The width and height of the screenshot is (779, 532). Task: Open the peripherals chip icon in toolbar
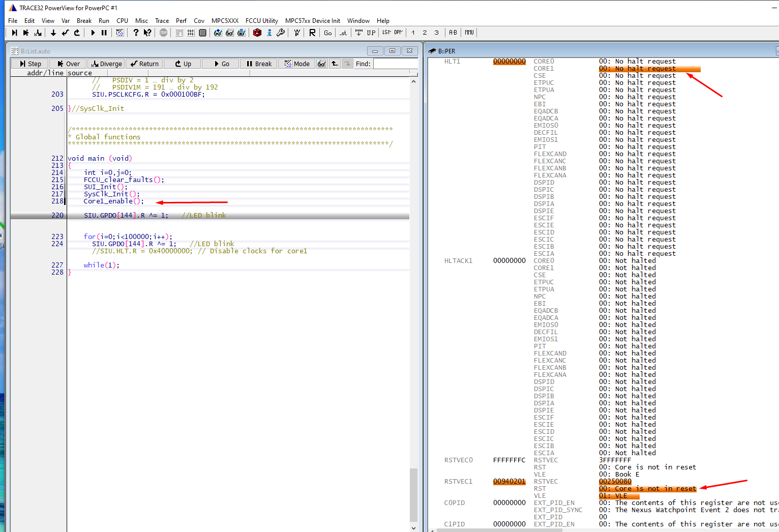point(202,33)
